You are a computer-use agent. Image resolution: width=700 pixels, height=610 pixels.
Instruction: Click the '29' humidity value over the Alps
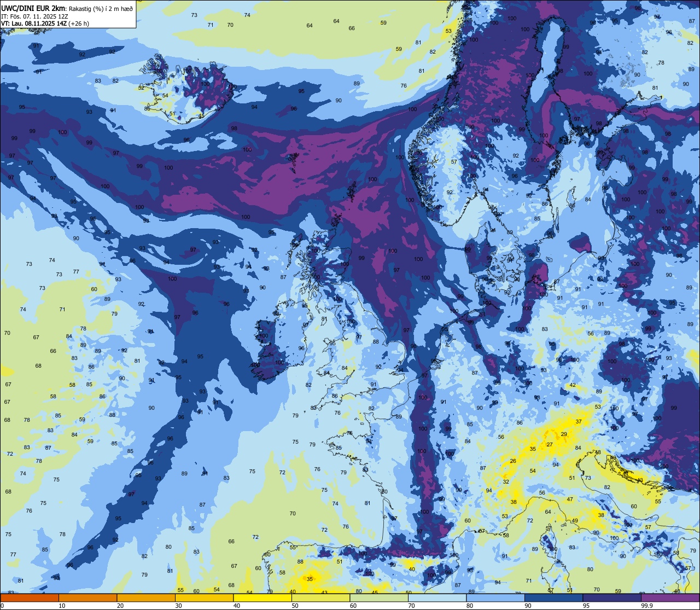coord(564,434)
